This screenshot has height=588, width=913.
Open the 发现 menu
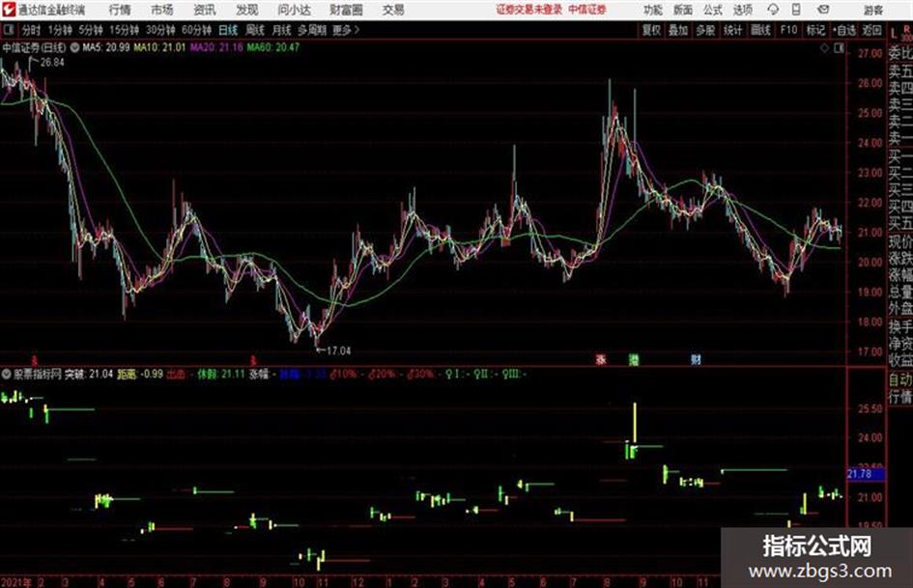pos(247,10)
